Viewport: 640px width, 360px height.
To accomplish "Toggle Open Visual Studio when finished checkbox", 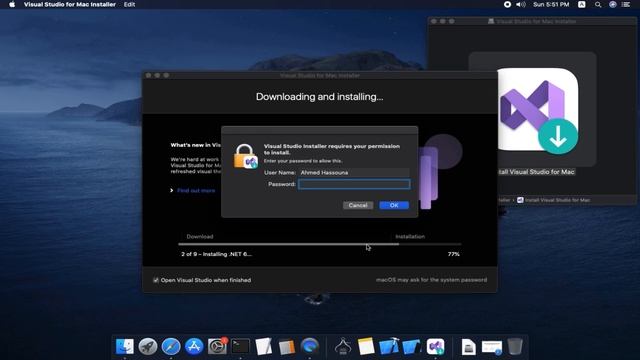I will pos(156,280).
